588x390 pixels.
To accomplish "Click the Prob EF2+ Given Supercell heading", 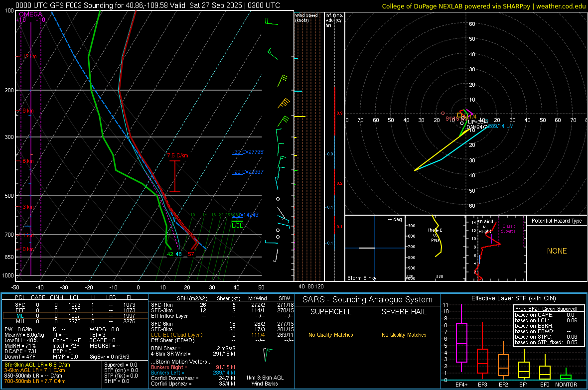I will click(x=546, y=309).
